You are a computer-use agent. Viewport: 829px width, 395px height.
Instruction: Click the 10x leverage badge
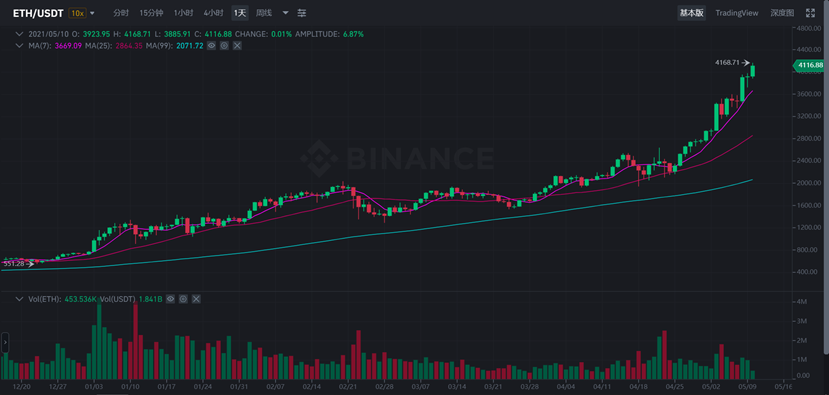(x=77, y=13)
